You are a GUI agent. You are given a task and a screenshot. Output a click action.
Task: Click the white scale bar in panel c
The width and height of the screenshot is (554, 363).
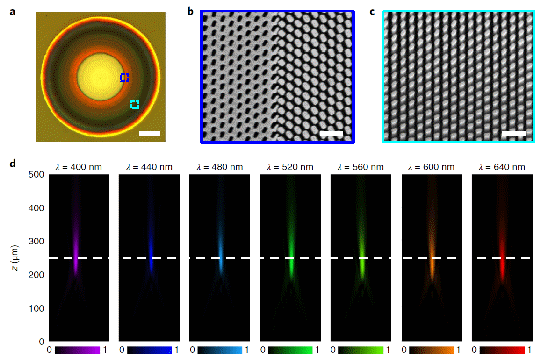(514, 134)
